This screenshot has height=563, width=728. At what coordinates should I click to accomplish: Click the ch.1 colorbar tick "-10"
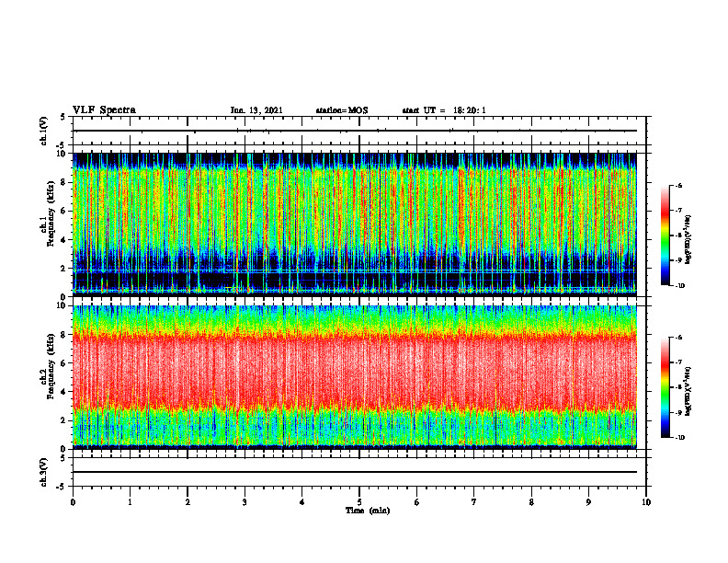[680, 285]
